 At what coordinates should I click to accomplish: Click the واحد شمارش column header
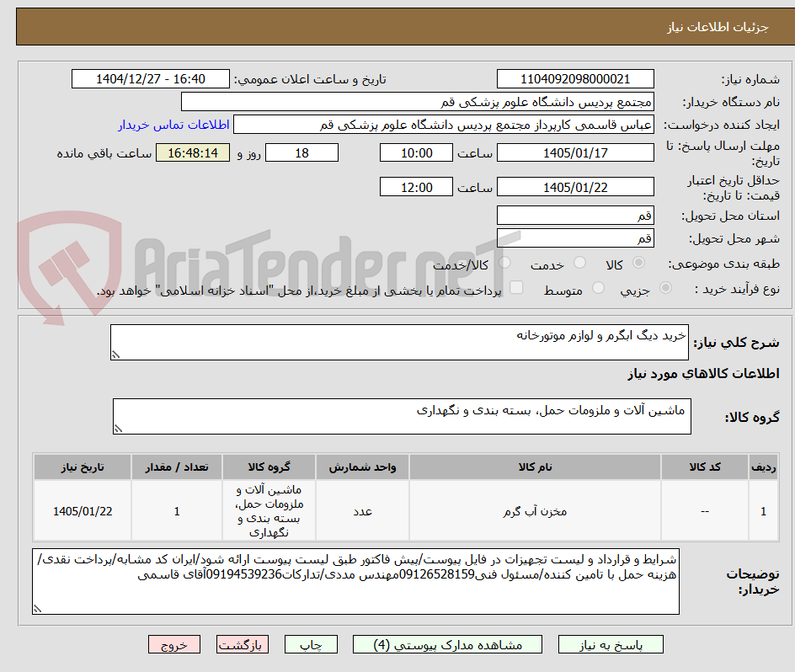362,467
